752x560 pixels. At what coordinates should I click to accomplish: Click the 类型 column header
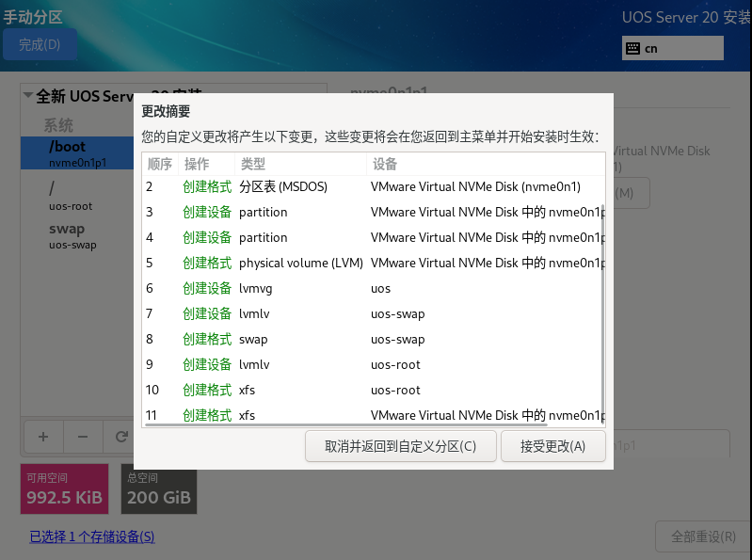coord(300,164)
